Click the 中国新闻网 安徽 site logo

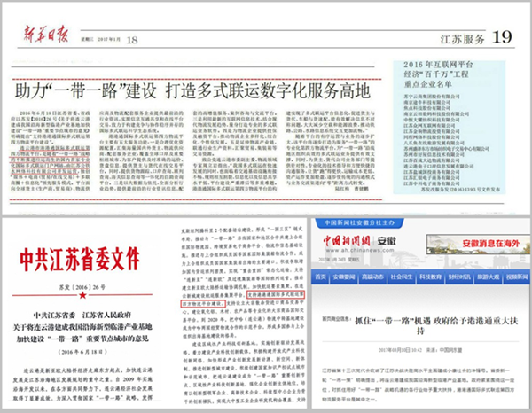click(359, 241)
